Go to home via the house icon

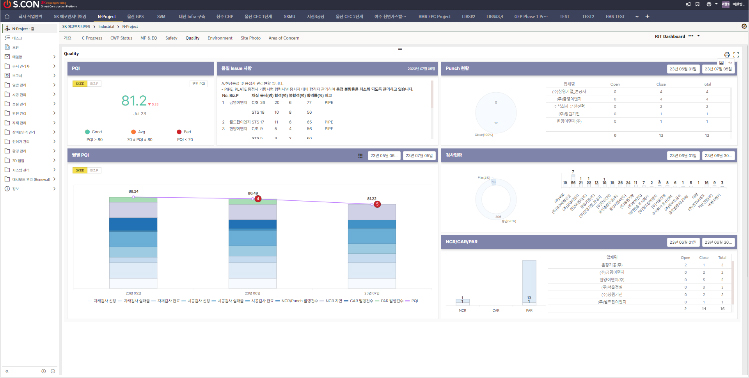tap(7, 16)
